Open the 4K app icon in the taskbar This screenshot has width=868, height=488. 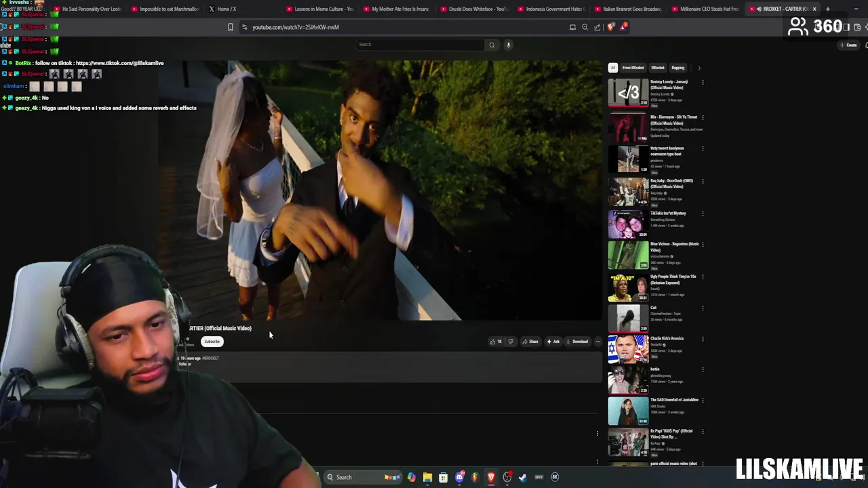coord(555,477)
